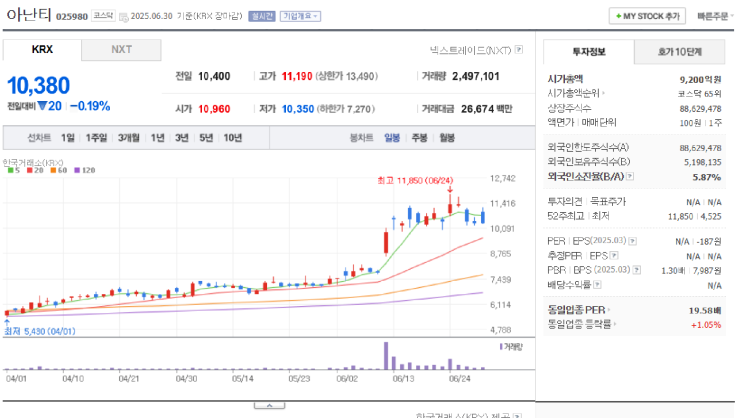
Task: Click the 고가 value 11,190
Action: coord(297,76)
